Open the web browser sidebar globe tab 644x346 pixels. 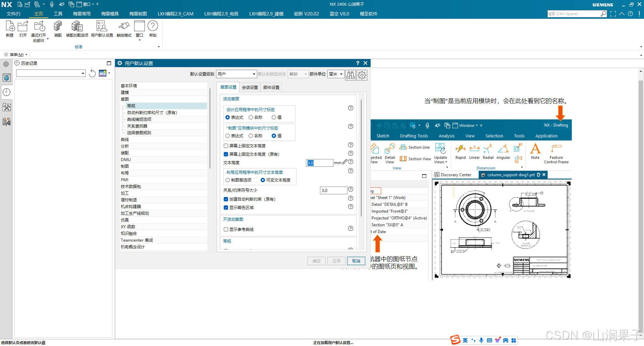[x=6, y=78]
